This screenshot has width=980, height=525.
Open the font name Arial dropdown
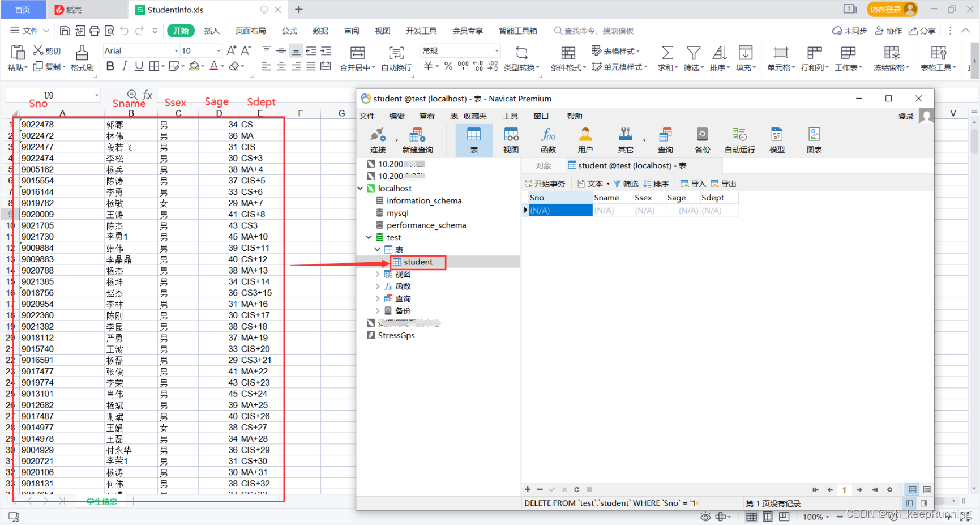pyautogui.click(x=176, y=51)
